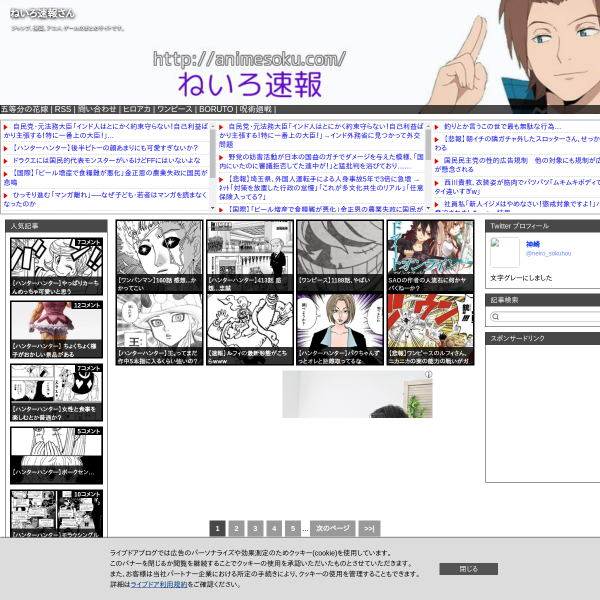Screen dimensions: 600x600
Task: Close the cookie notice with 閉じる button
Action: click(468, 569)
